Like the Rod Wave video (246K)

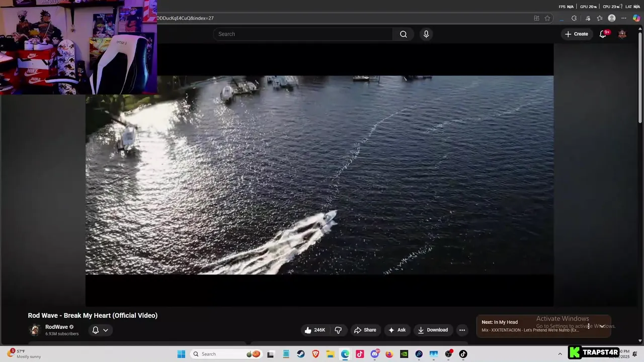coord(315,330)
